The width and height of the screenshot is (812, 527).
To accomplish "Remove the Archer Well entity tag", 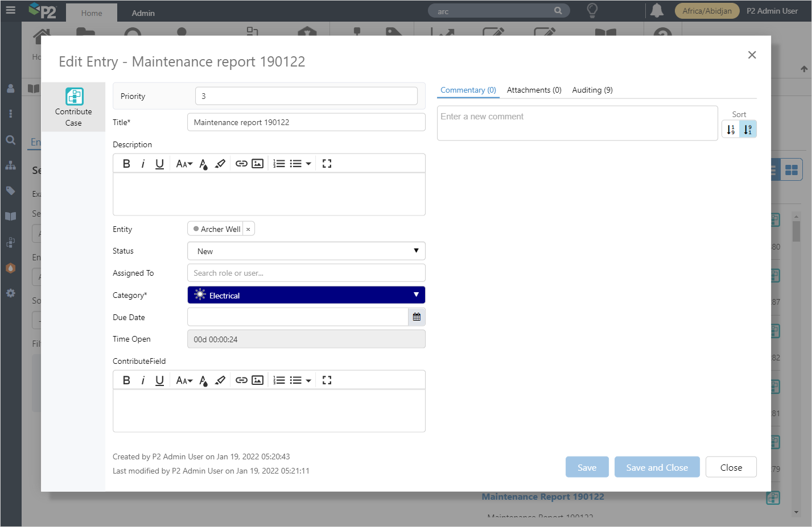I will click(x=248, y=229).
